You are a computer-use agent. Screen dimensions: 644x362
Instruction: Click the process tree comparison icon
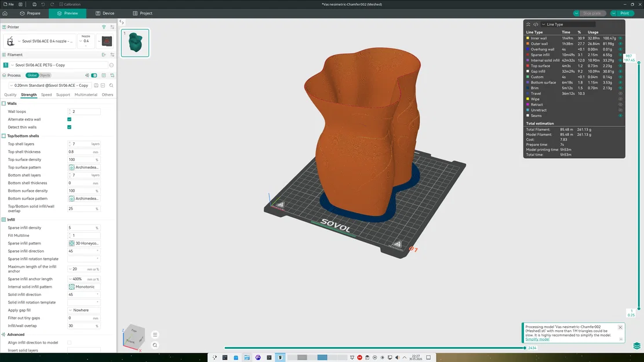[x=87, y=75]
